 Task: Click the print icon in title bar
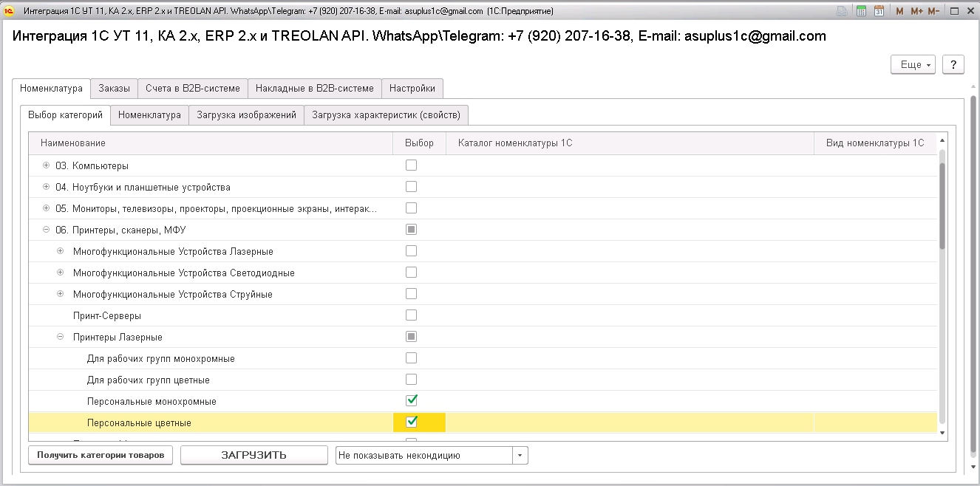coord(842,11)
